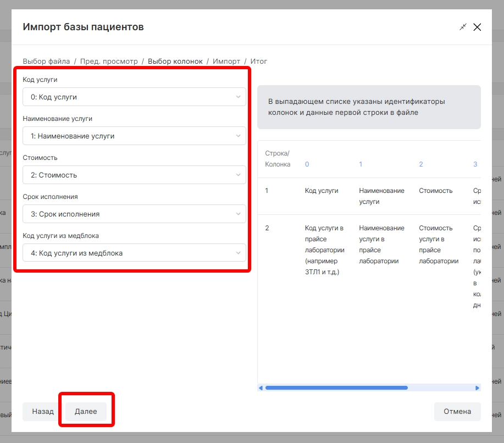Go to 'Выбор файла' breadcrumb step
The image size is (504, 443).
pos(46,62)
